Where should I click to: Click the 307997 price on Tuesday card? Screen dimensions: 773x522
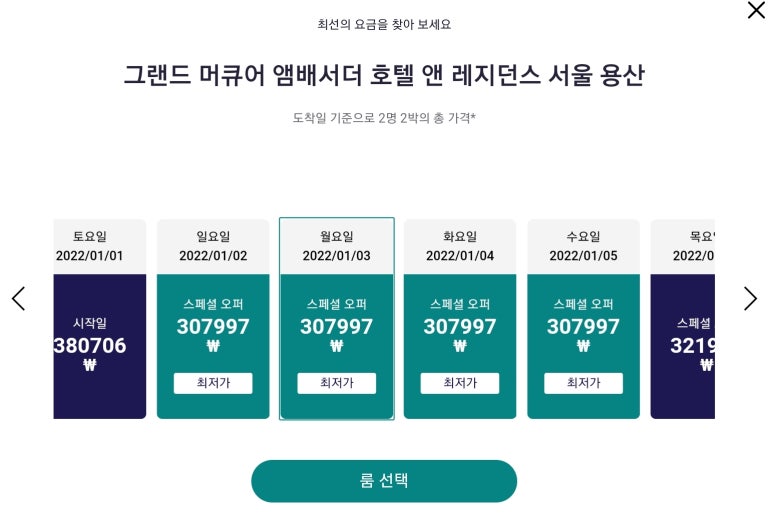tap(460, 327)
